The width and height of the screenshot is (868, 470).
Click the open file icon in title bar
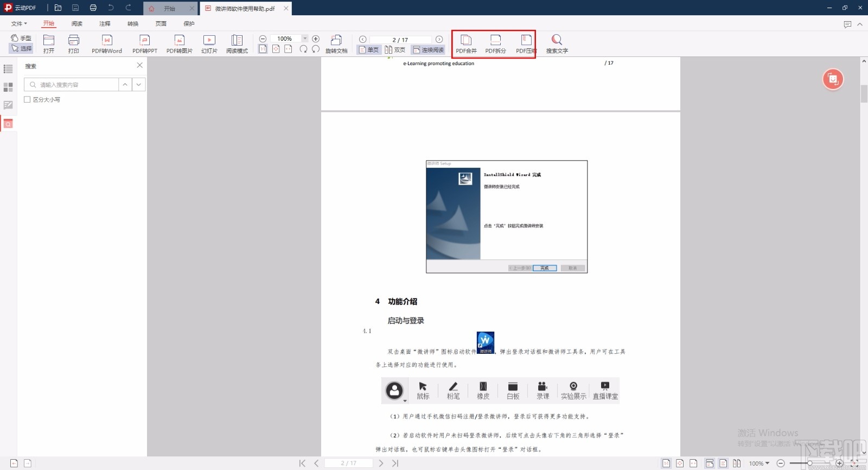pyautogui.click(x=58, y=8)
